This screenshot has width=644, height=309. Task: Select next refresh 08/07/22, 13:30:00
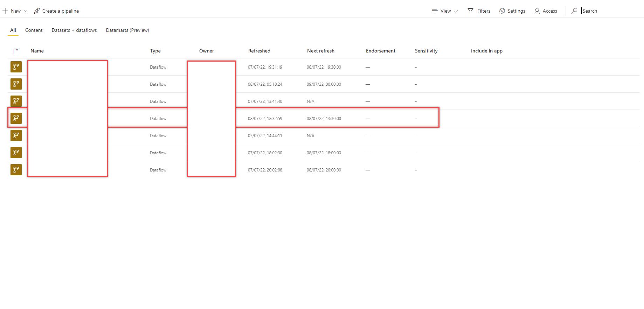(x=324, y=119)
